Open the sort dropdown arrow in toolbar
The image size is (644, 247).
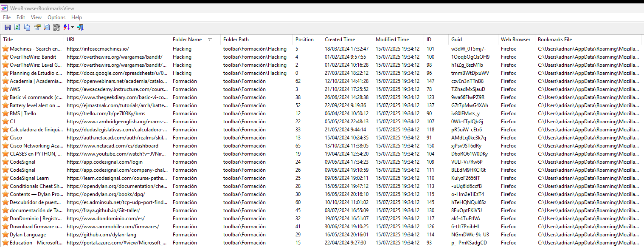[x=73, y=27]
